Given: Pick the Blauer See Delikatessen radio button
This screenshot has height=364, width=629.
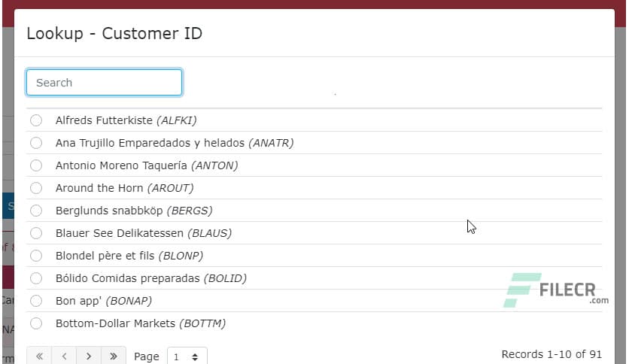Looking at the screenshot, I should point(36,233).
